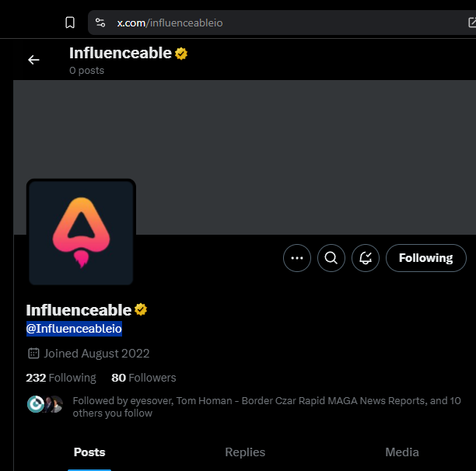476x471 pixels.
Task: Select the Posts tab
Action: pos(89,452)
